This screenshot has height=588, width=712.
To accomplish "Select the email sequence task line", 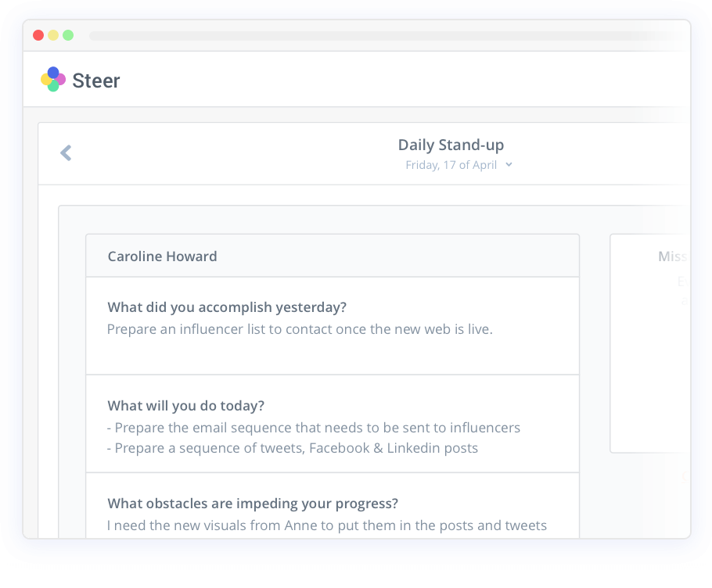I will point(314,428).
